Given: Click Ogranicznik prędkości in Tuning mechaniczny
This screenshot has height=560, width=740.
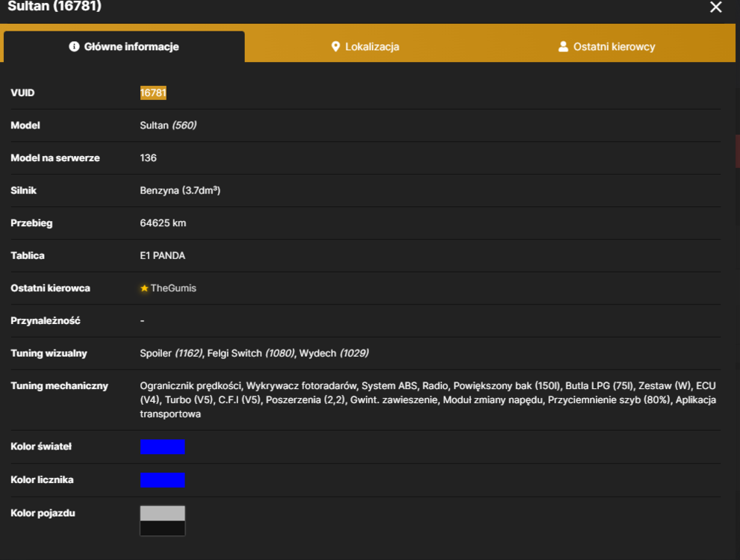Looking at the screenshot, I should [190, 386].
